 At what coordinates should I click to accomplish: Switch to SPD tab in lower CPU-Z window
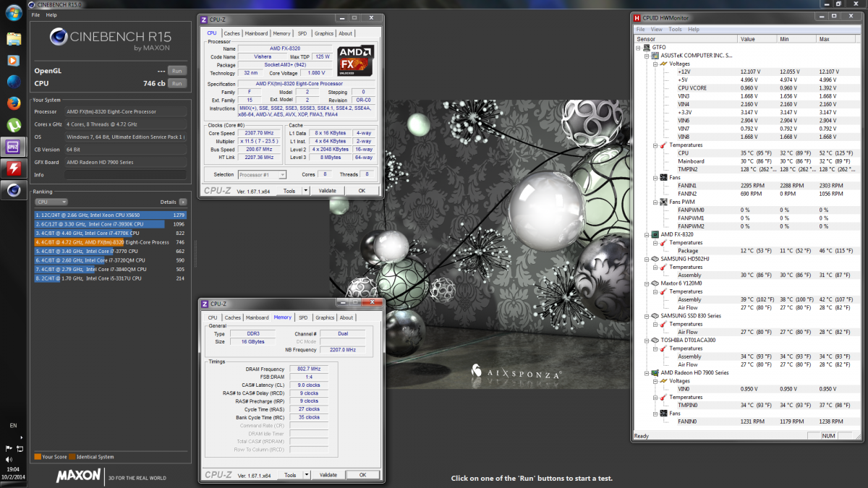[x=303, y=317]
